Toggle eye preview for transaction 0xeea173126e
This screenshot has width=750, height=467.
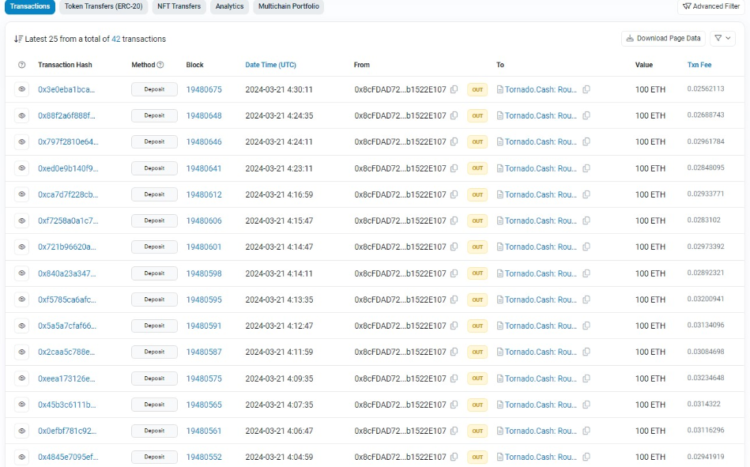(x=22, y=377)
